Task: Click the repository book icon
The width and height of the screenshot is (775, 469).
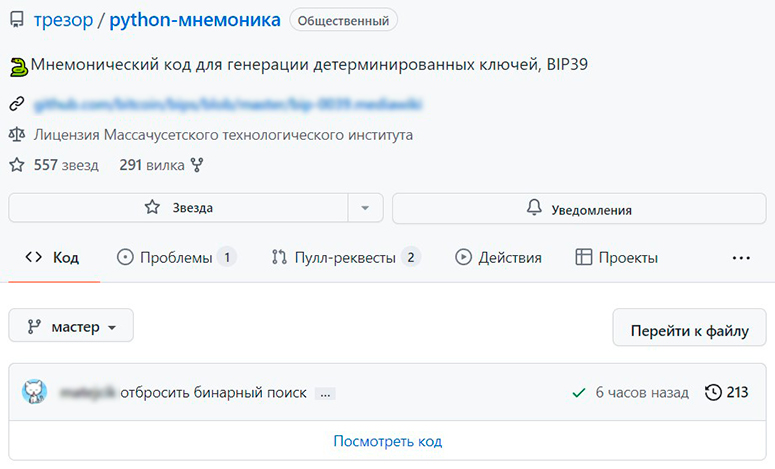Action: click(x=17, y=20)
